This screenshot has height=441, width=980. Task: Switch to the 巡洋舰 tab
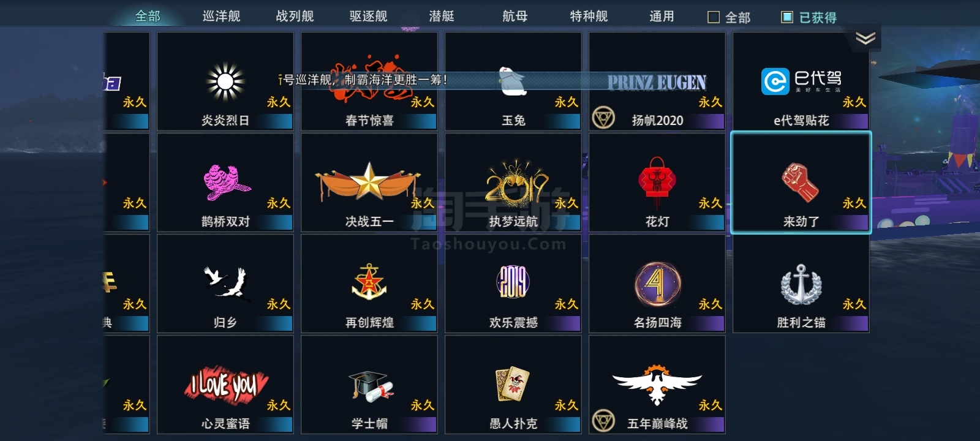(222, 16)
